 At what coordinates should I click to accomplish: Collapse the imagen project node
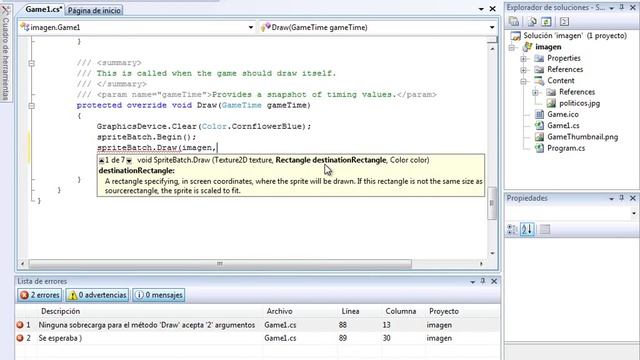[x=512, y=47]
